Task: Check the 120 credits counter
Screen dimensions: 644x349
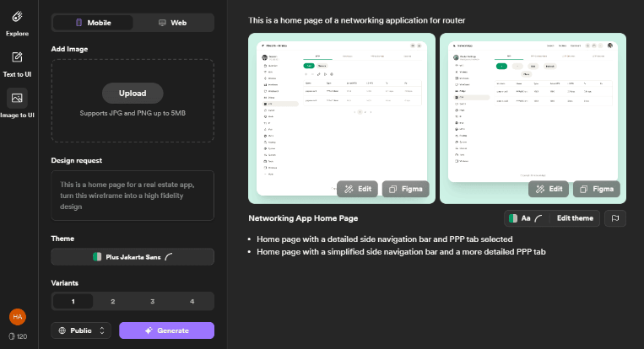Action: tap(18, 336)
